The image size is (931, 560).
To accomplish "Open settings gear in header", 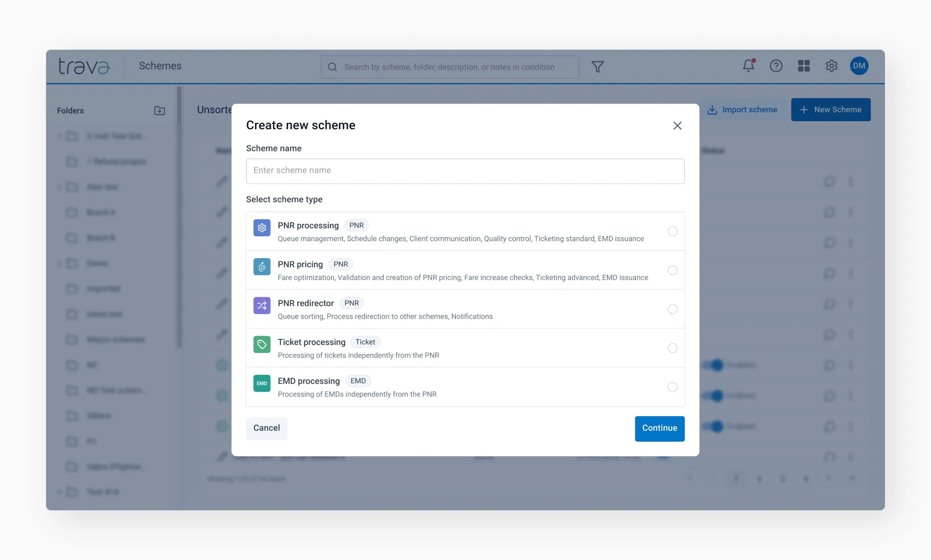I will [831, 66].
